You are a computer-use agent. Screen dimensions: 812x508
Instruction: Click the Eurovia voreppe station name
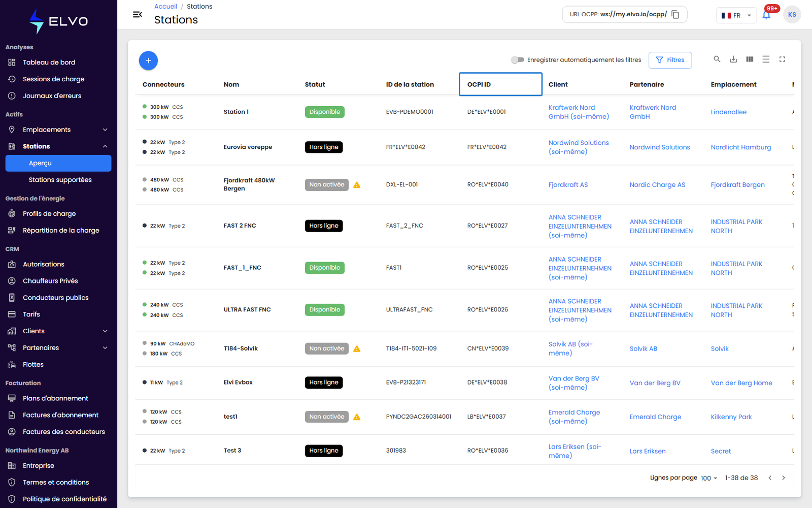[248, 147]
